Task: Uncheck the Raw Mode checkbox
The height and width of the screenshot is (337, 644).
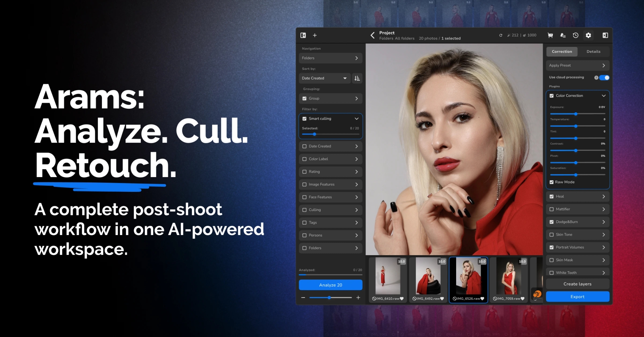Action: pos(551,182)
